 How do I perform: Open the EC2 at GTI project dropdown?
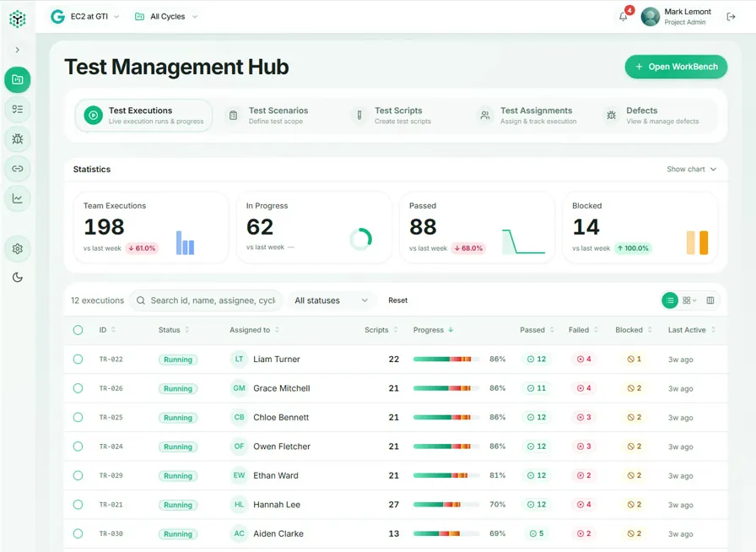pos(85,16)
